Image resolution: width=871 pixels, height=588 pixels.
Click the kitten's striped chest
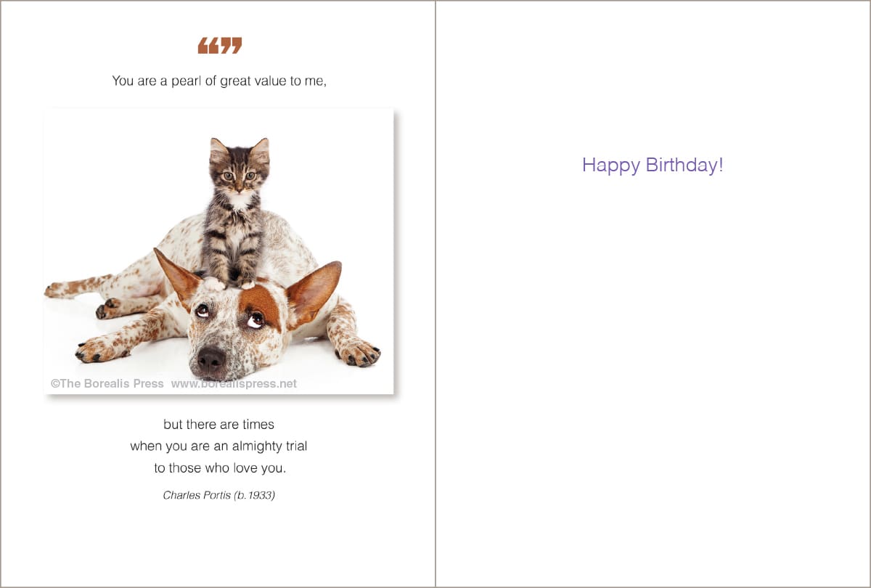[234, 234]
